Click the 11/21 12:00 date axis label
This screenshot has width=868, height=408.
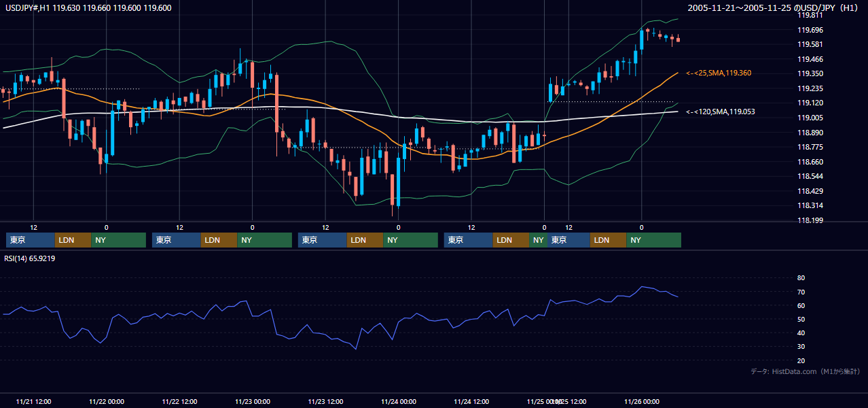click(x=33, y=401)
